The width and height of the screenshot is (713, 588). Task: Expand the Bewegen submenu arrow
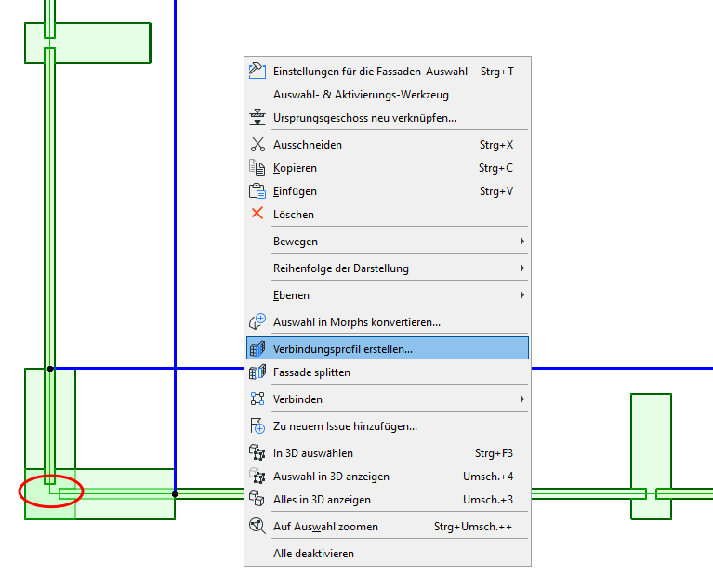[522, 241]
